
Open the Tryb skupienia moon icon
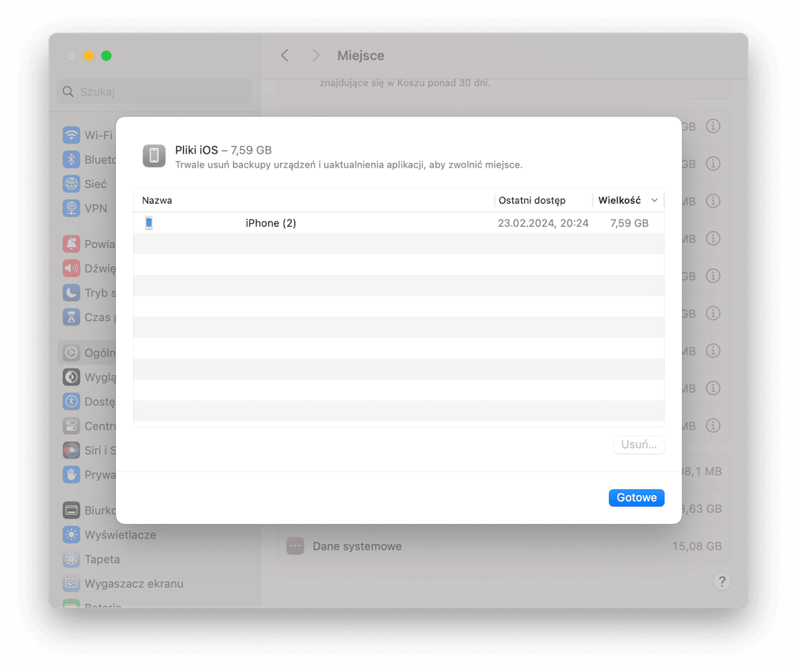pos(71,293)
